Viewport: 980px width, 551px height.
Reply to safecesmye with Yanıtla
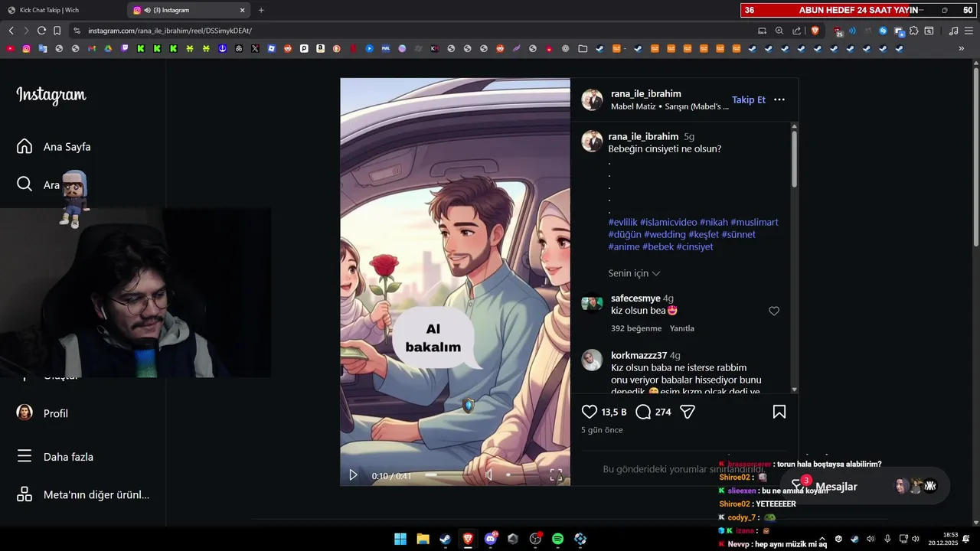click(x=681, y=328)
